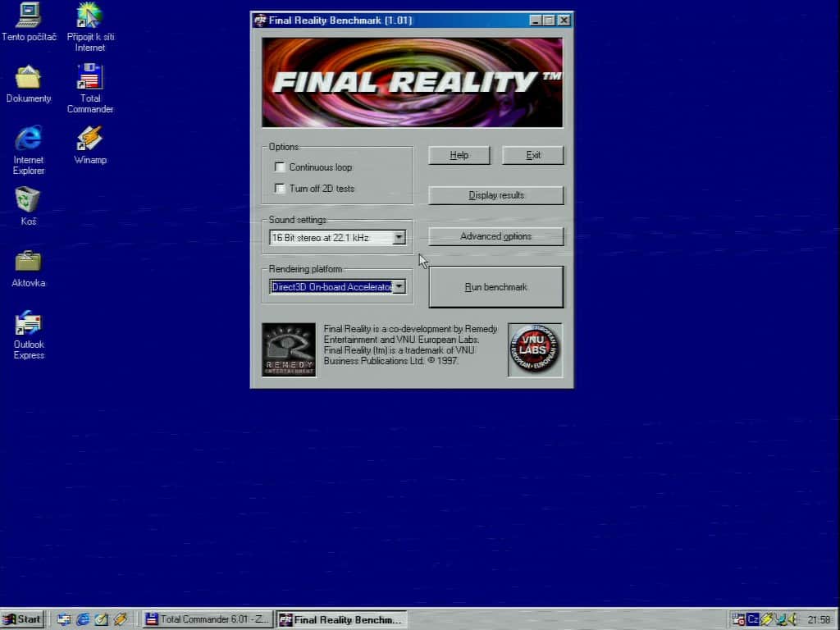The width and height of the screenshot is (840, 630).
Task: Click the Winamp lightning tray icon
Action: point(767,619)
